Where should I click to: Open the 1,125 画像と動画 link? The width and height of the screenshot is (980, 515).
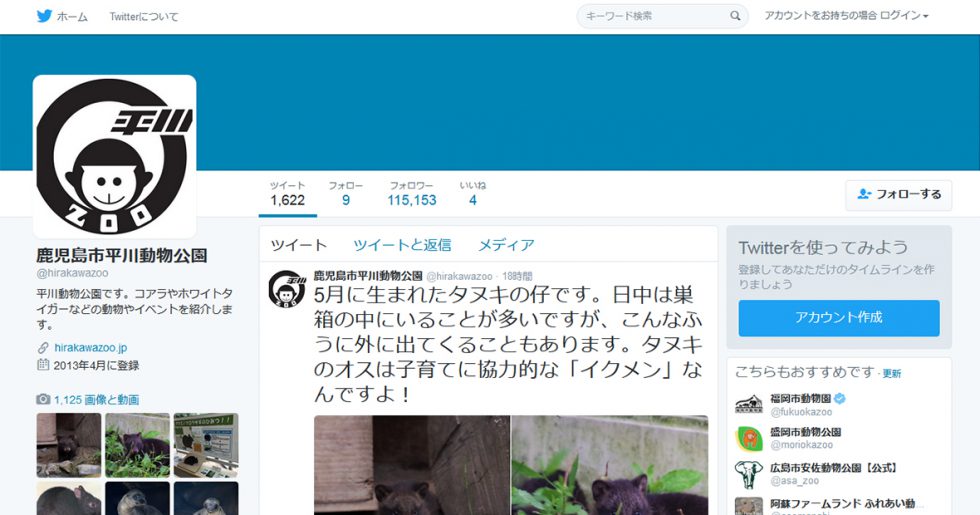[x=96, y=399]
